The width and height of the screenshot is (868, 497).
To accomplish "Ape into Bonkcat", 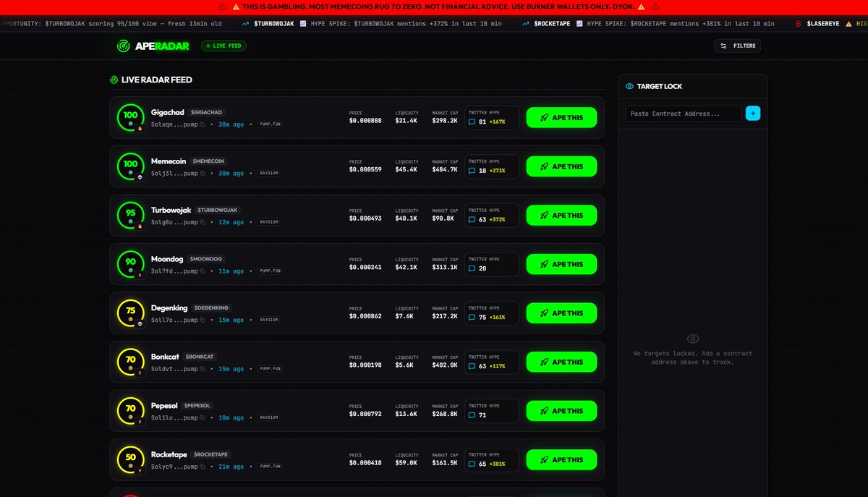I will coord(561,362).
